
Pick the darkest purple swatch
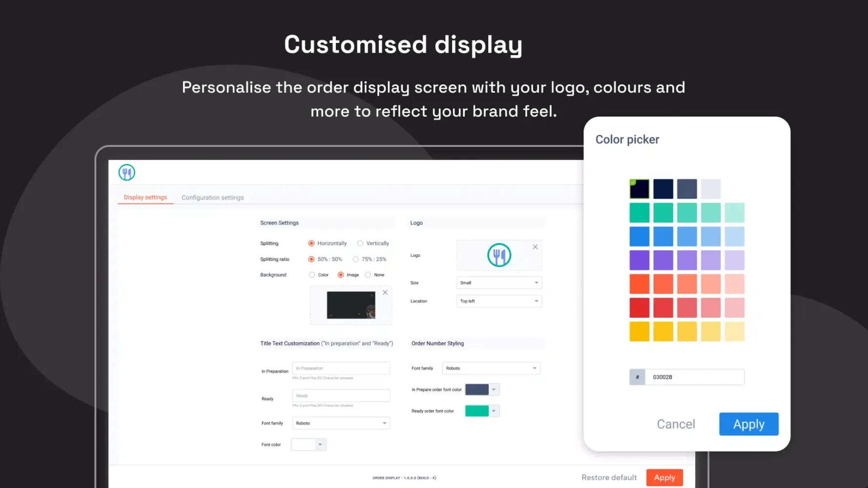(640, 260)
